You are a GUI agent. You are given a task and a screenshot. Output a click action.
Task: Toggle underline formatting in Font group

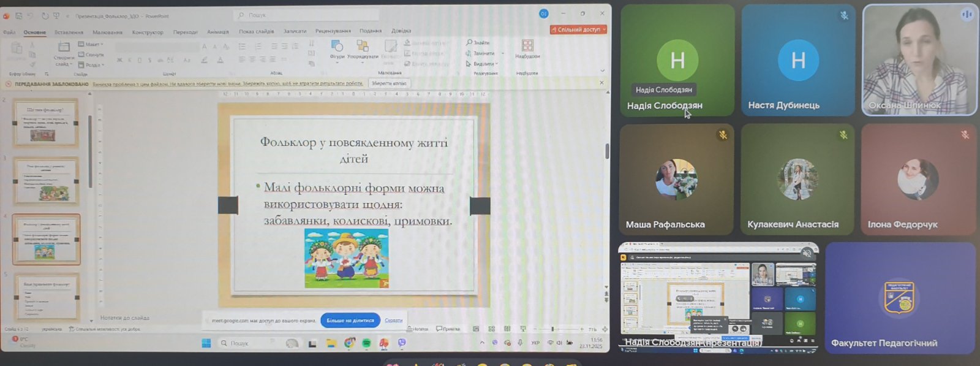point(140,60)
